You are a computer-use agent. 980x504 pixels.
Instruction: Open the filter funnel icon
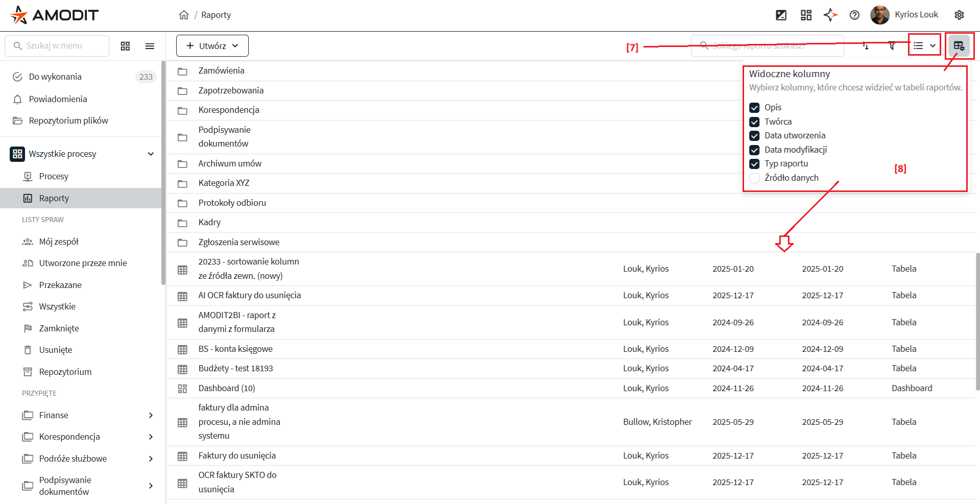[892, 46]
